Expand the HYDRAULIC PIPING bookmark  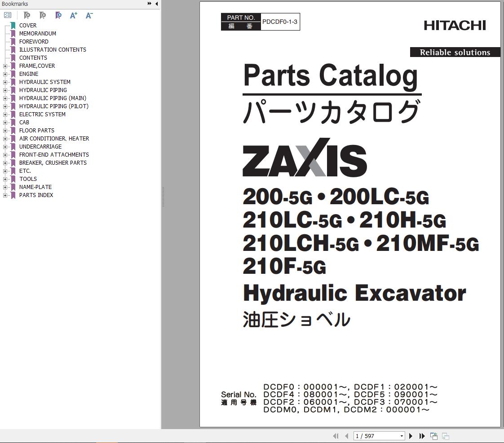click(5, 90)
